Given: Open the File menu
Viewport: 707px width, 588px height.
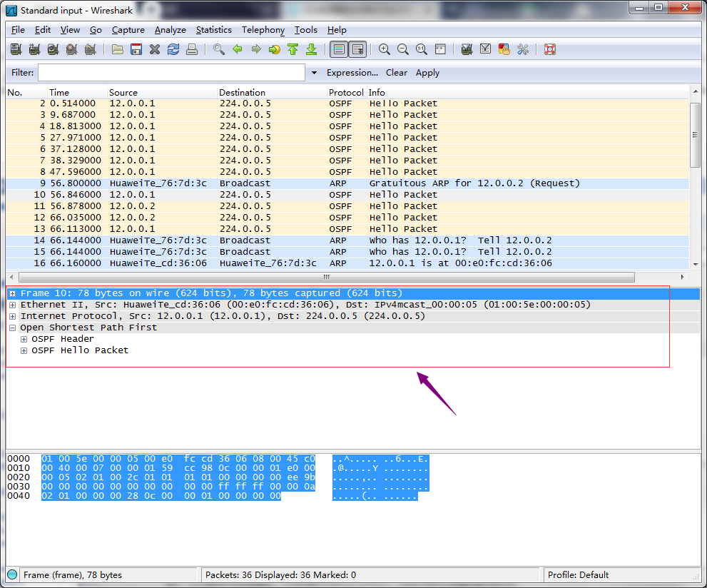Looking at the screenshot, I should [18, 30].
